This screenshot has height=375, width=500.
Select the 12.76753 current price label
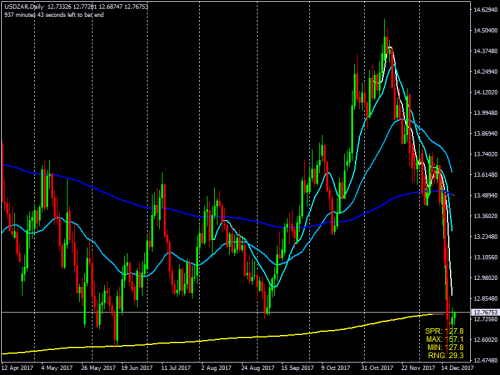[485, 312]
